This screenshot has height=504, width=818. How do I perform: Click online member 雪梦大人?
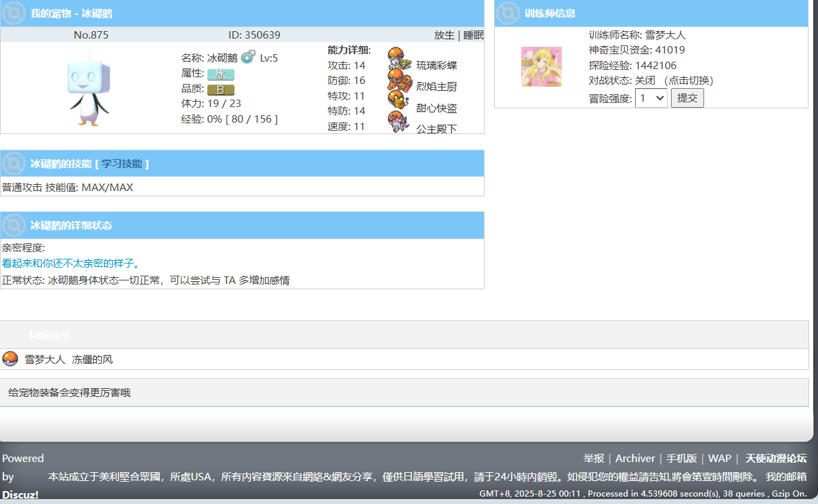pyautogui.click(x=45, y=360)
